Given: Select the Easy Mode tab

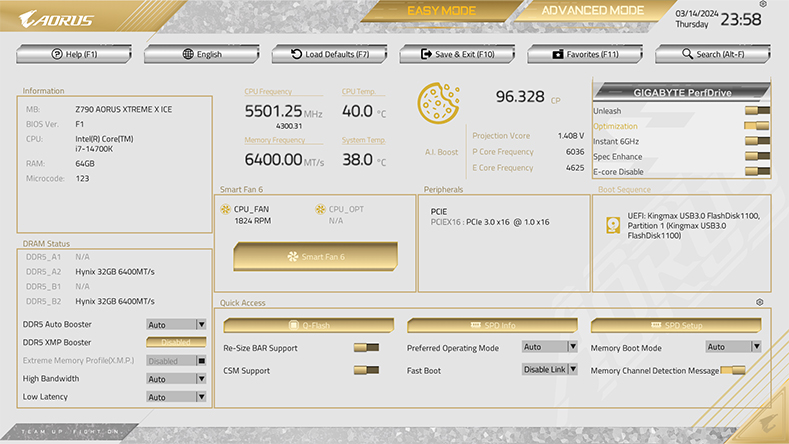Looking at the screenshot, I should [441, 11].
